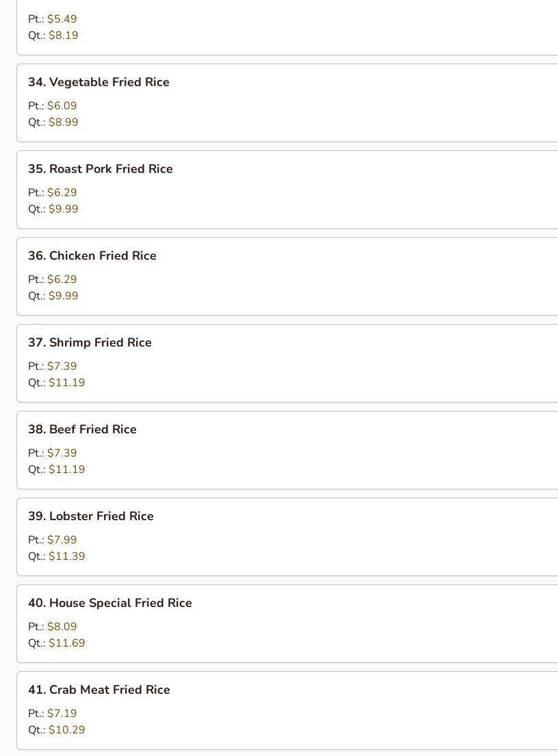Screen dimensions: 558x756
Task: Click Crab Meat quart price $10.29
Action: click(x=67, y=730)
